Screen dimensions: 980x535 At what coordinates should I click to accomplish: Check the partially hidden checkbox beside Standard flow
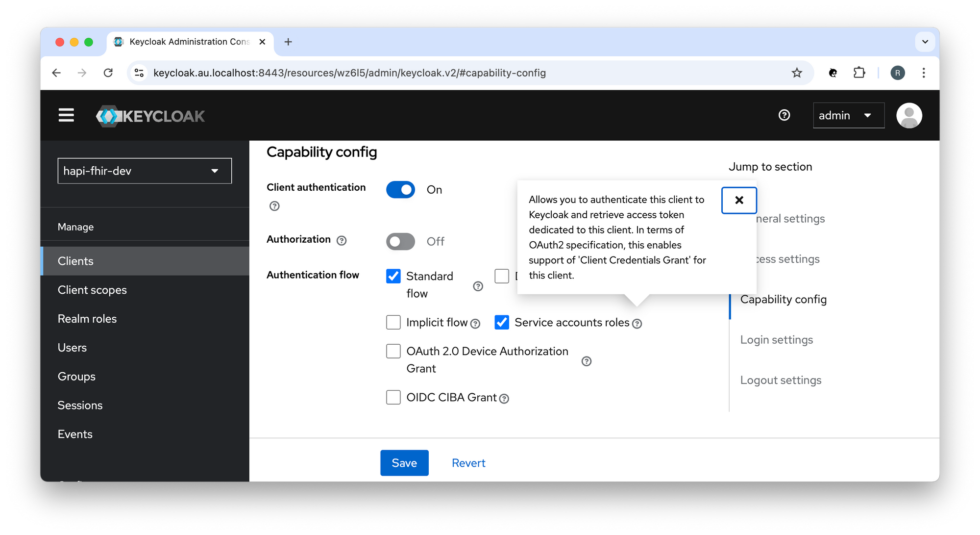pyautogui.click(x=502, y=276)
